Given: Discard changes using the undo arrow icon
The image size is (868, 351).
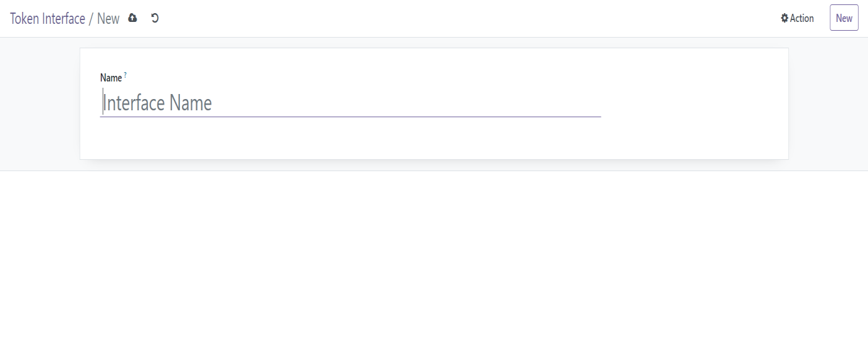Looking at the screenshot, I should [155, 18].
